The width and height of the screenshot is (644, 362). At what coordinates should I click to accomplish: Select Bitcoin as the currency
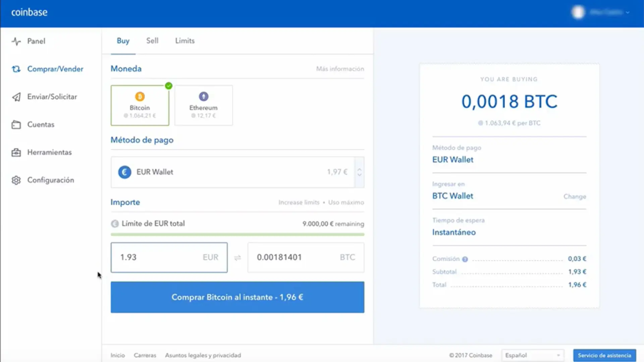pos(140,105)
